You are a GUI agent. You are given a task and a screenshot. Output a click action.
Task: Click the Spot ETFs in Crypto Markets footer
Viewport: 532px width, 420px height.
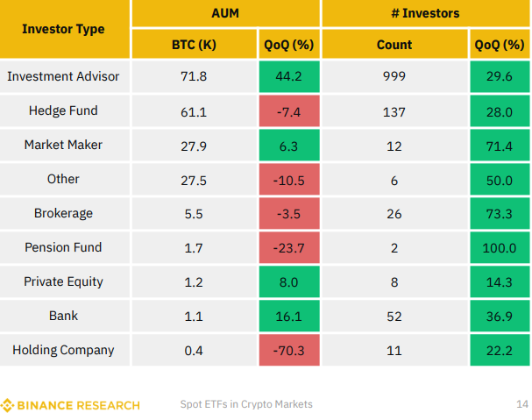(x=246, y=404)
